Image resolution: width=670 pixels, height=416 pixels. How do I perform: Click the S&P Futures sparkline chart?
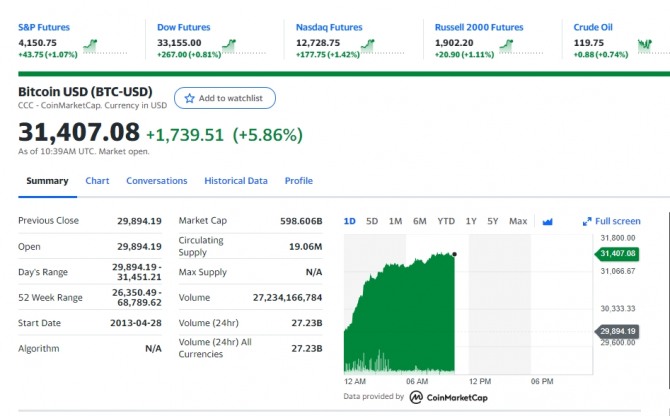pos(105,46)
